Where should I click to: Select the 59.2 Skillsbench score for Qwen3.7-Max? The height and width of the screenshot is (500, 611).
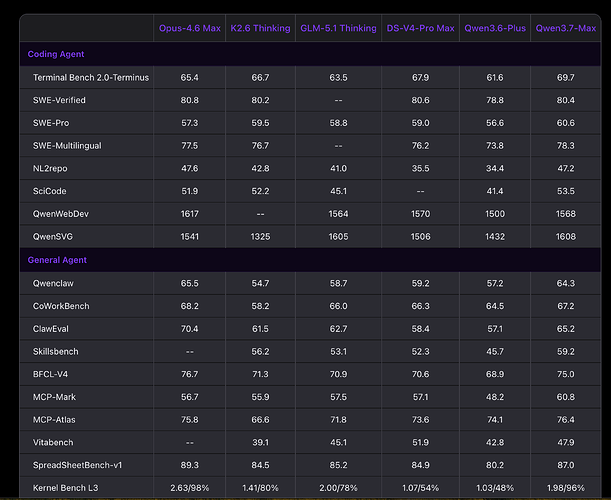pos(566,352)
